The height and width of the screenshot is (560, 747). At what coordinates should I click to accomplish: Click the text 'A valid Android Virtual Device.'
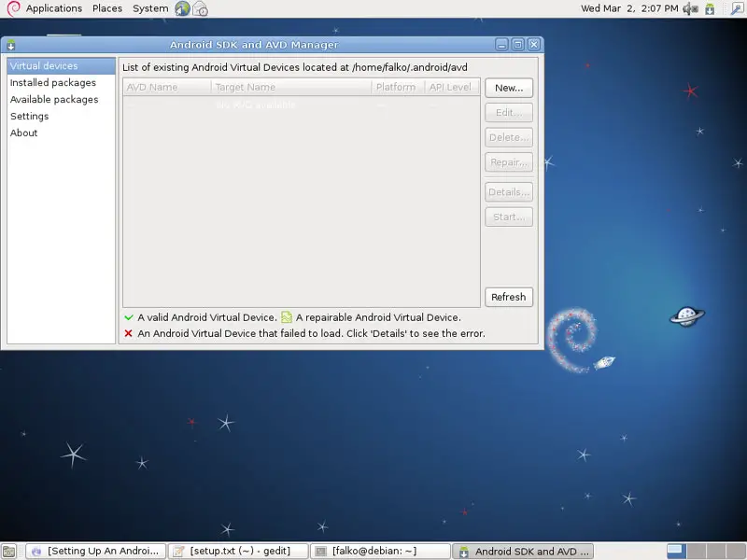coord(207,317)
